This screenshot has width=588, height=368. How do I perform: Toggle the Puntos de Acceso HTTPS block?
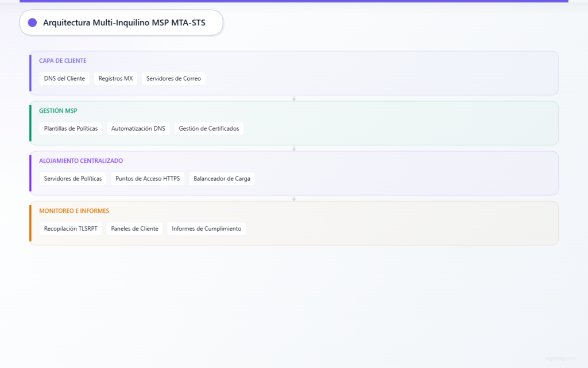click(147, 178)
